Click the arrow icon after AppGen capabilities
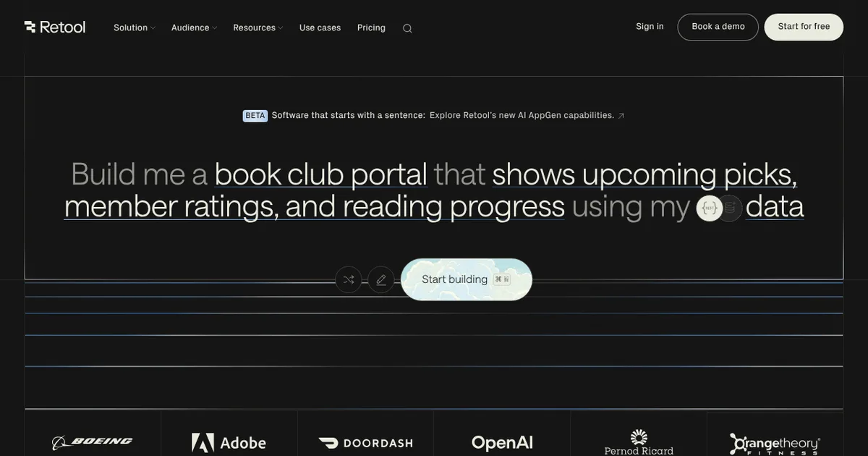Viewport: 868px width, 456px height. coord(621,116)
